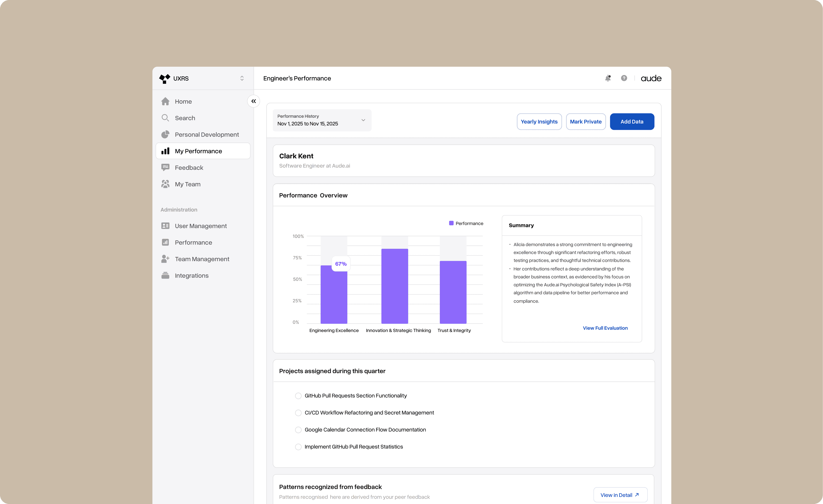Click the Home house icon

pos(165,101)
